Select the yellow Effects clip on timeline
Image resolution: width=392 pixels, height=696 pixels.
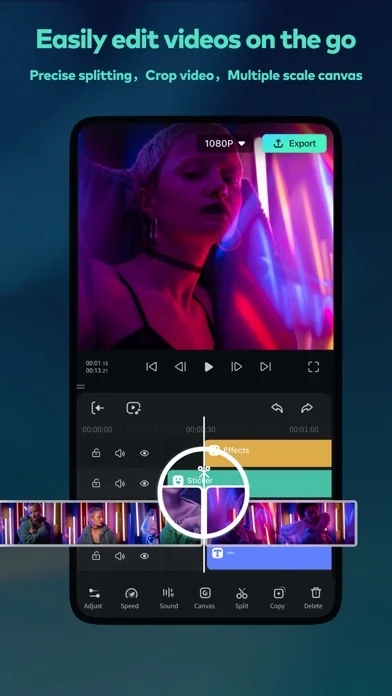(x=269, y=453)
